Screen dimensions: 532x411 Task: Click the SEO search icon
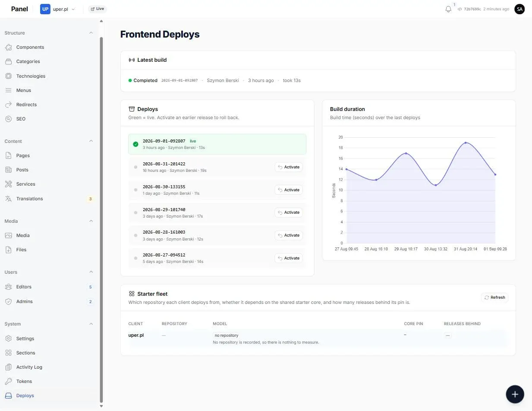tap(8, 119)
